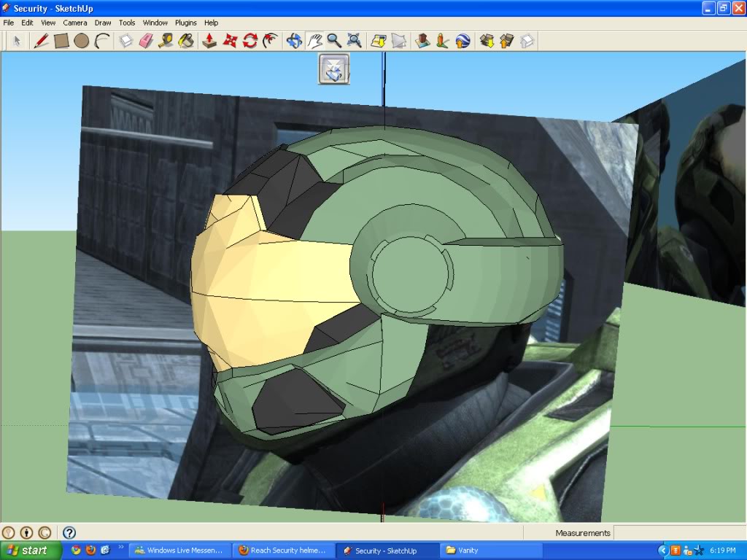The width and height of the screenshot is (747, 560).
Task: Activate the Orbit tool
Action: click(x=294, y=41)
